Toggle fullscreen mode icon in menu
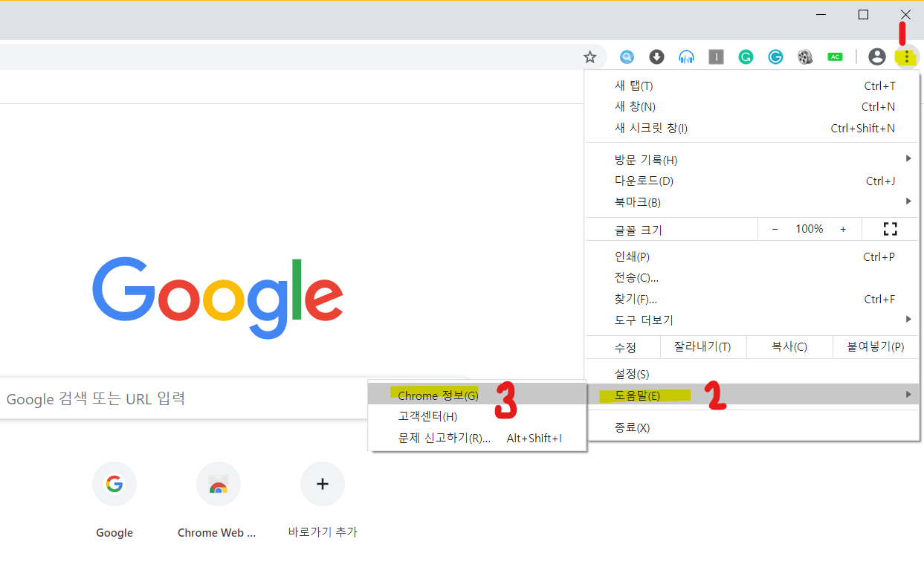 coord(890,229)
